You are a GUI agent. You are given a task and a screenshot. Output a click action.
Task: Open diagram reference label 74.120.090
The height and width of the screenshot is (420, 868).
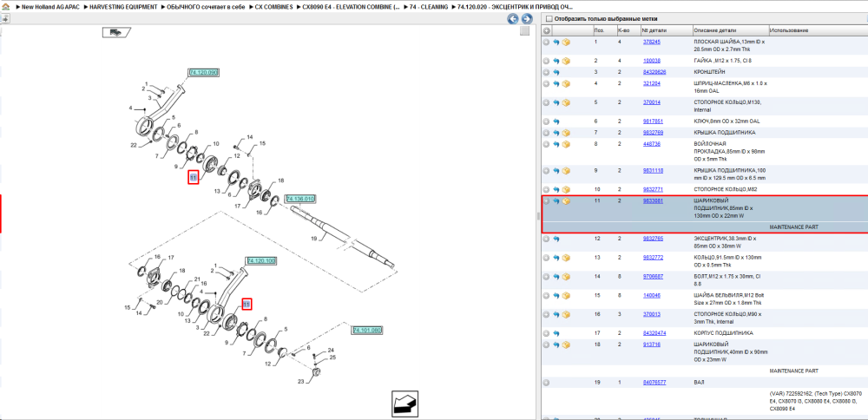pyautogui.click(x=204, y=73)
